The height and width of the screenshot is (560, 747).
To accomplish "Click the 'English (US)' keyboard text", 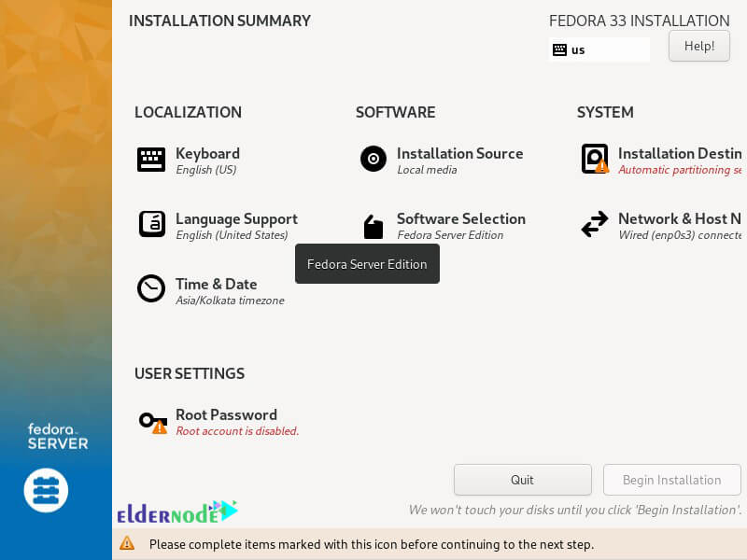I will click(x=206, y=170).
